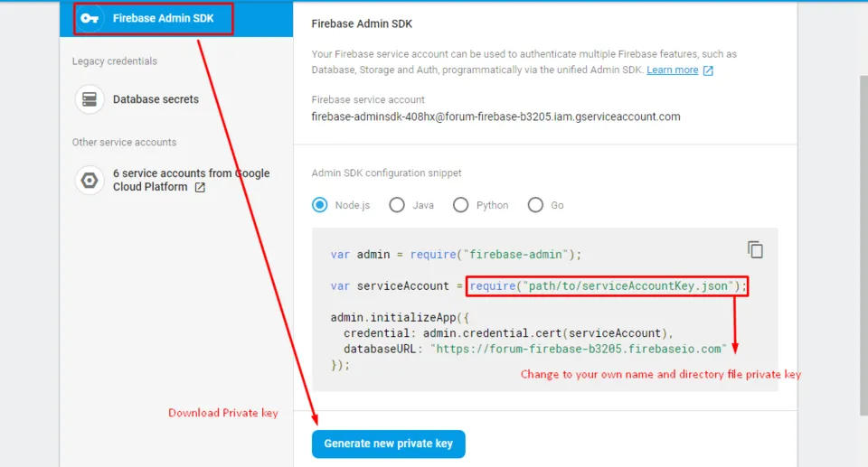The width and height of the screenshot is (868, 467).
Task: Click external link icon beside Learn more
Action: (x=708, y=70)
